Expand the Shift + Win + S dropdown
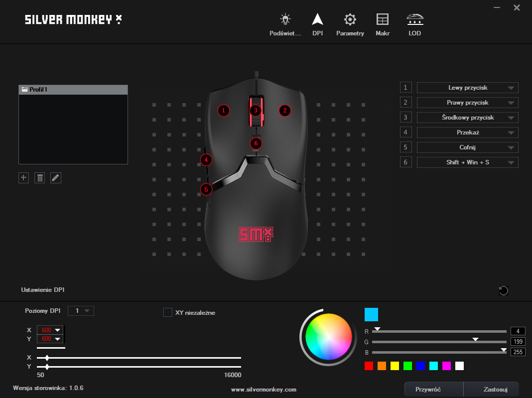The width and height of the screenshot is (532, 398). pos(467,162)
